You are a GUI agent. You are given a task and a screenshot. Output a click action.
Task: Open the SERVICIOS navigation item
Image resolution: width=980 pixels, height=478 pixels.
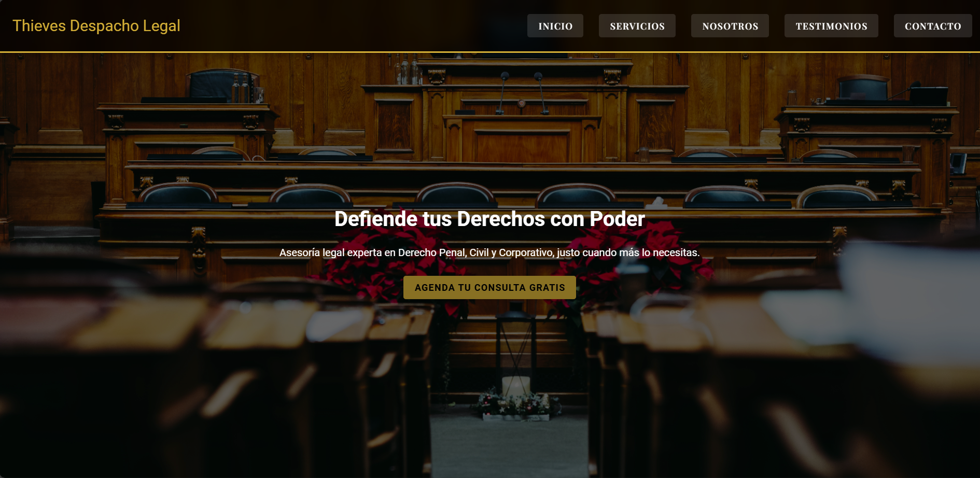[637, 25]
